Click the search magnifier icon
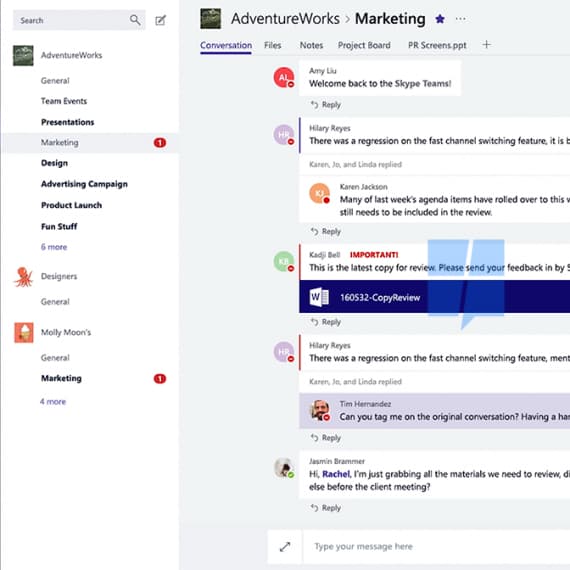Viewport: 570px width, 570px height. [135, 20]
